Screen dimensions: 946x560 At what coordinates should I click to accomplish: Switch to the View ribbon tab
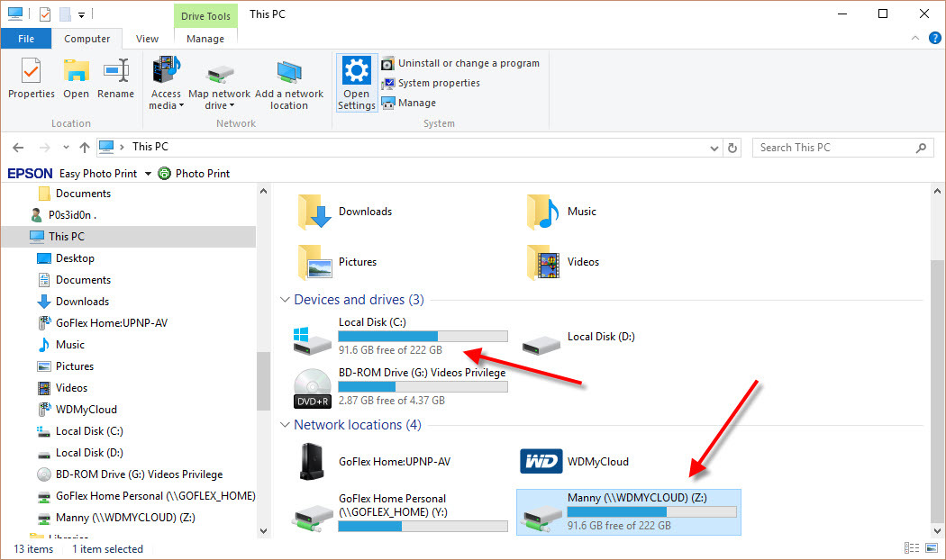pos(147,39)
